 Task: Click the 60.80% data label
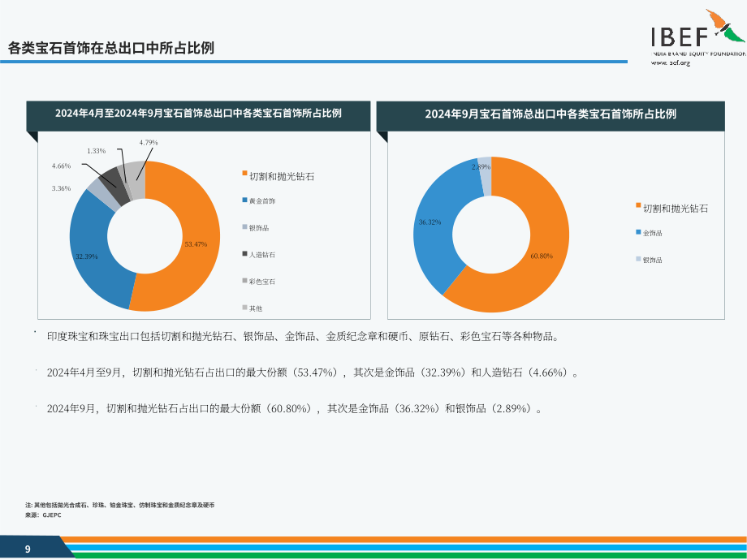[542, 256]
